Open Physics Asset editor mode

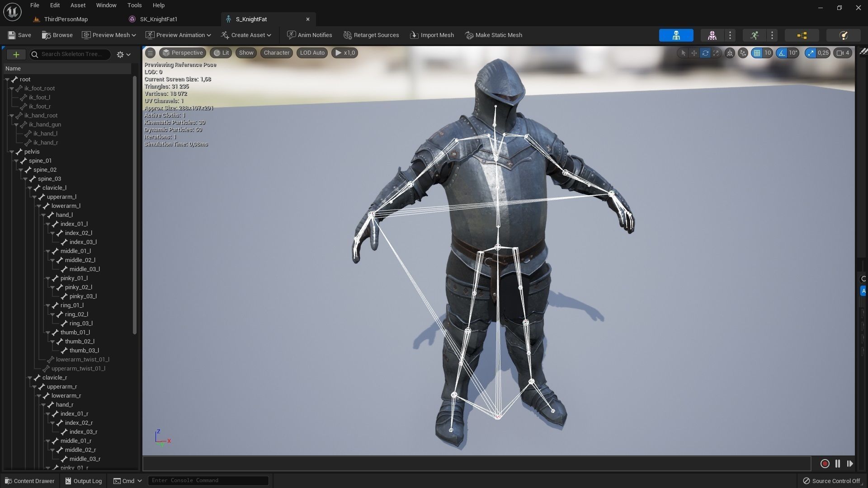(x=843, y=35)
